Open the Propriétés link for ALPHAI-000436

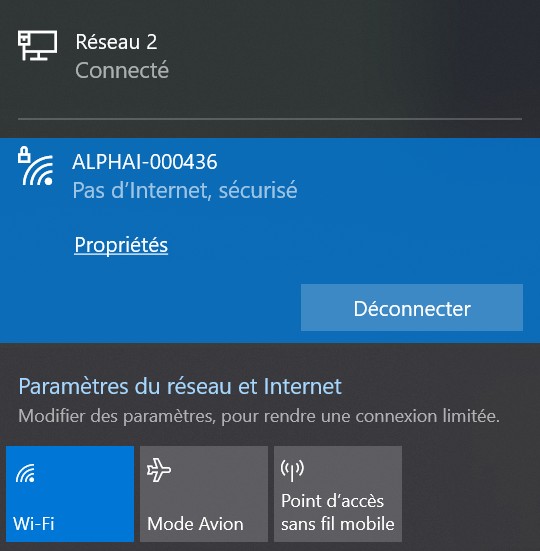[x=121, y=245]
